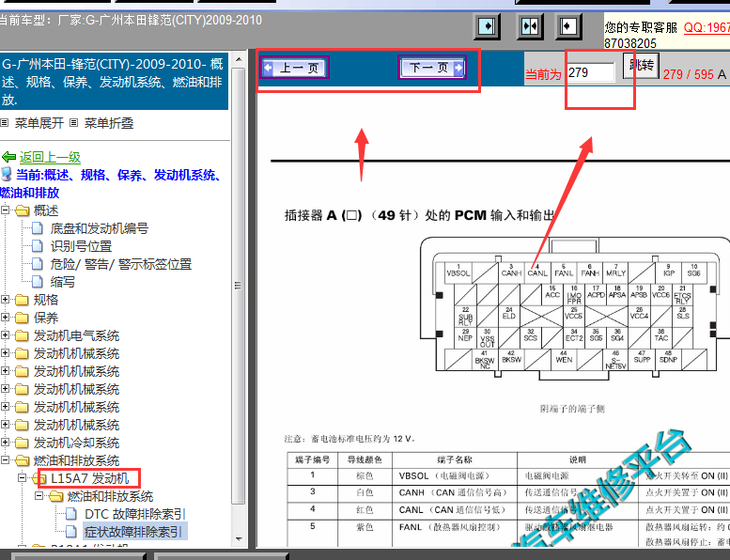
Task: Click the right arrow icon in 下一页
Action: click(x=458, y=68)
